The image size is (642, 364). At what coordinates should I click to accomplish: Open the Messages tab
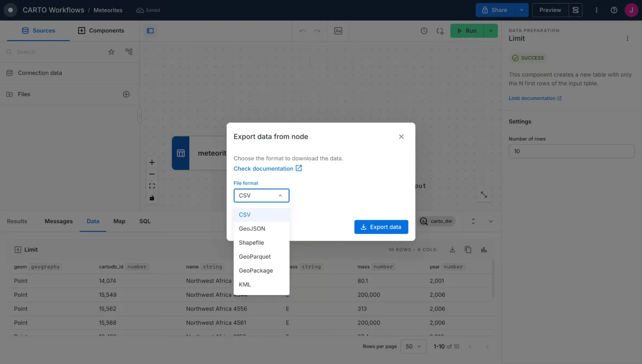click(x=59, y=221)
